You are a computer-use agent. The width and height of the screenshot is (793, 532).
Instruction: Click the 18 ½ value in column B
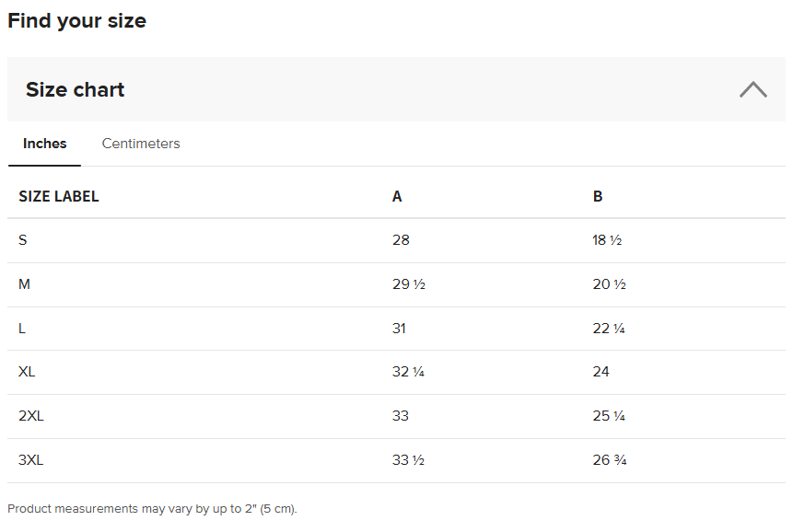coord(607,240)
